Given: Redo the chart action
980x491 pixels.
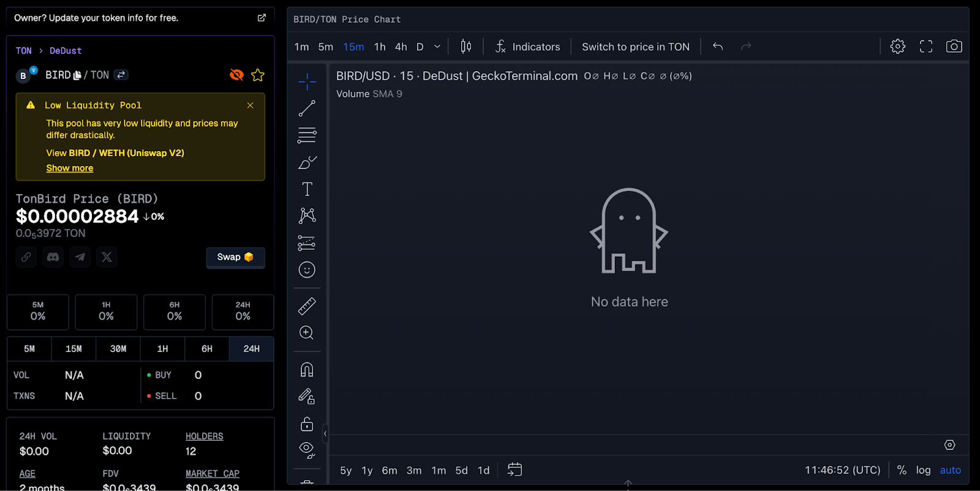Looking at the screenshot, I should pyautogui.click(x=746, y=47).
